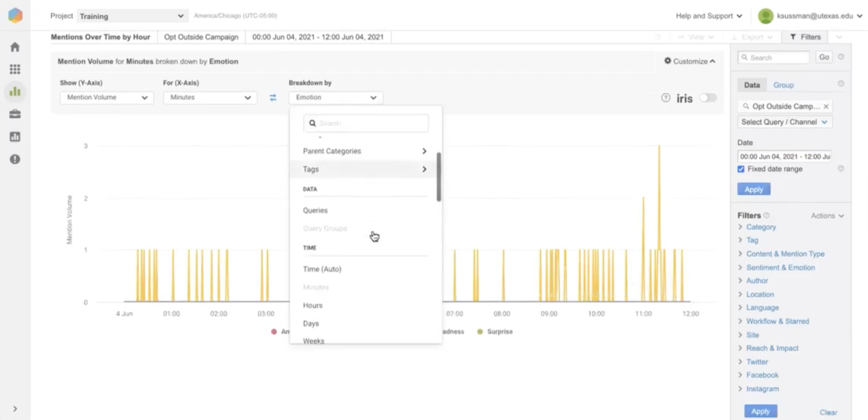Click the dropdown list scrollbar
This screenshot has height=420, width=868.
pos(439,176)
